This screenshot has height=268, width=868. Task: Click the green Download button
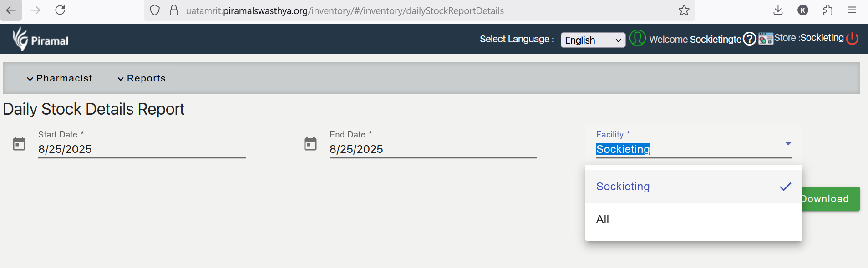tap(831, 199)
